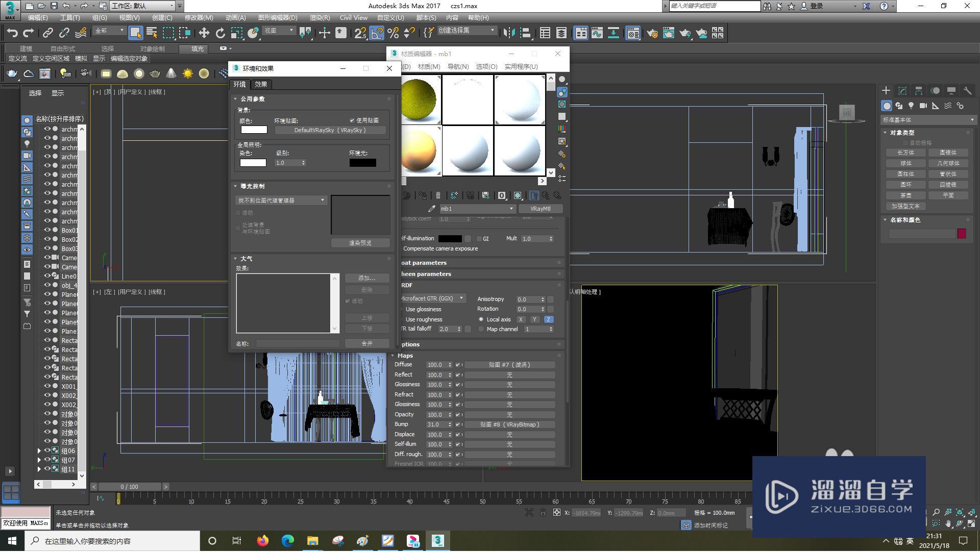The height and width of the screenshot is (552, 980).
Task: Toggle sample slot background checker icon
Action: [562, 104]
